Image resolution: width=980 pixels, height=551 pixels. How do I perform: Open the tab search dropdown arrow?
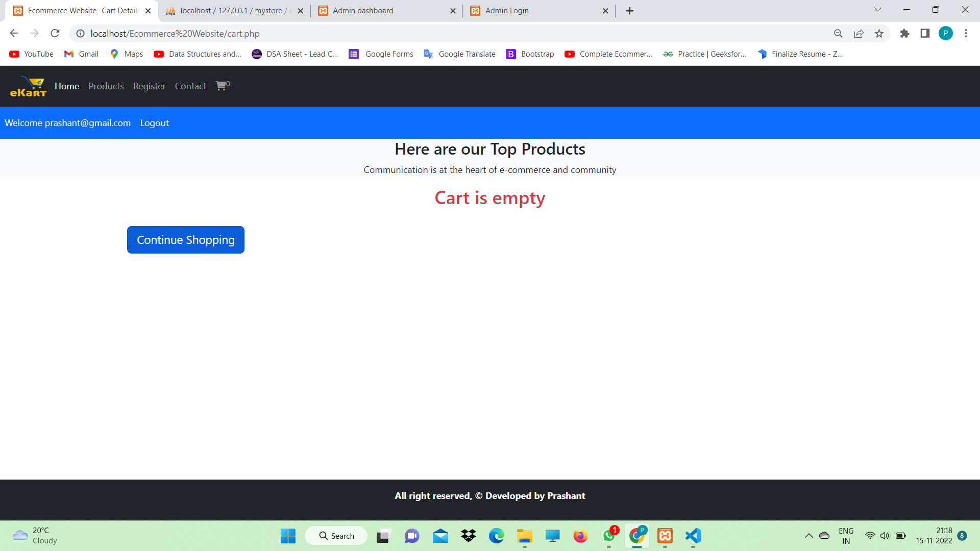(x=877, y=9)
